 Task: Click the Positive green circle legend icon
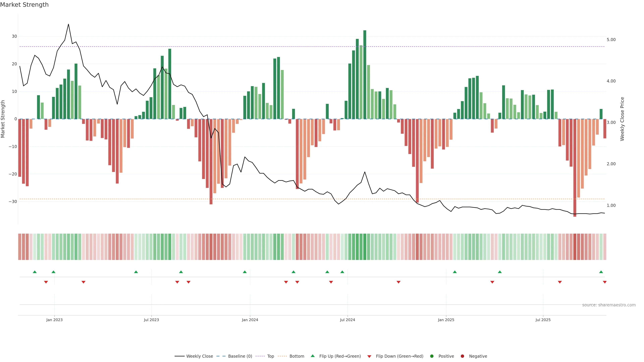pos(432,356)
